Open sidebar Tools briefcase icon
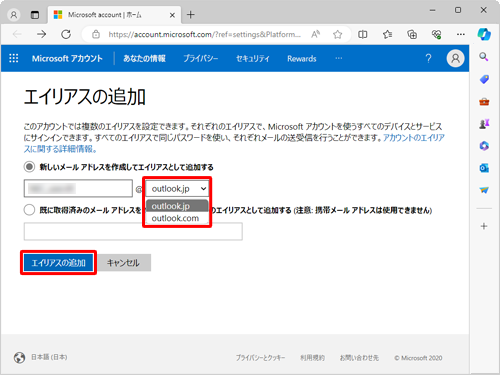This screenshot has height=375, width=500. pos(484,101)
